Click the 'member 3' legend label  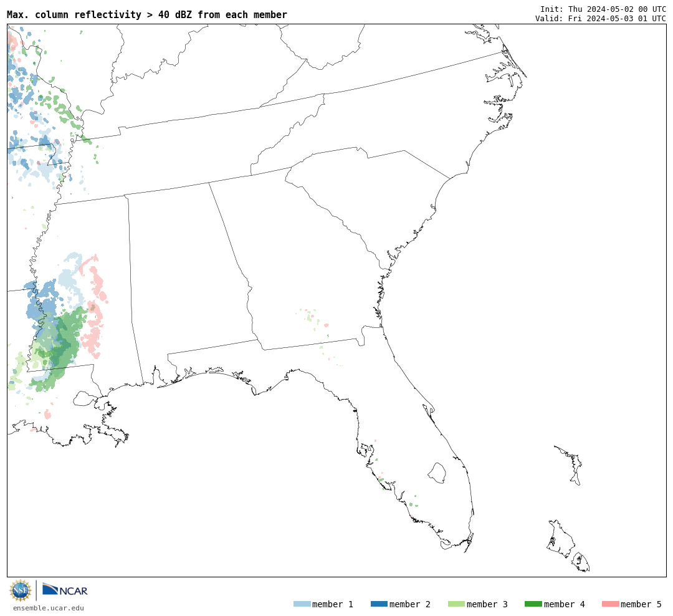pyautogui.click(x=487, y=604)
